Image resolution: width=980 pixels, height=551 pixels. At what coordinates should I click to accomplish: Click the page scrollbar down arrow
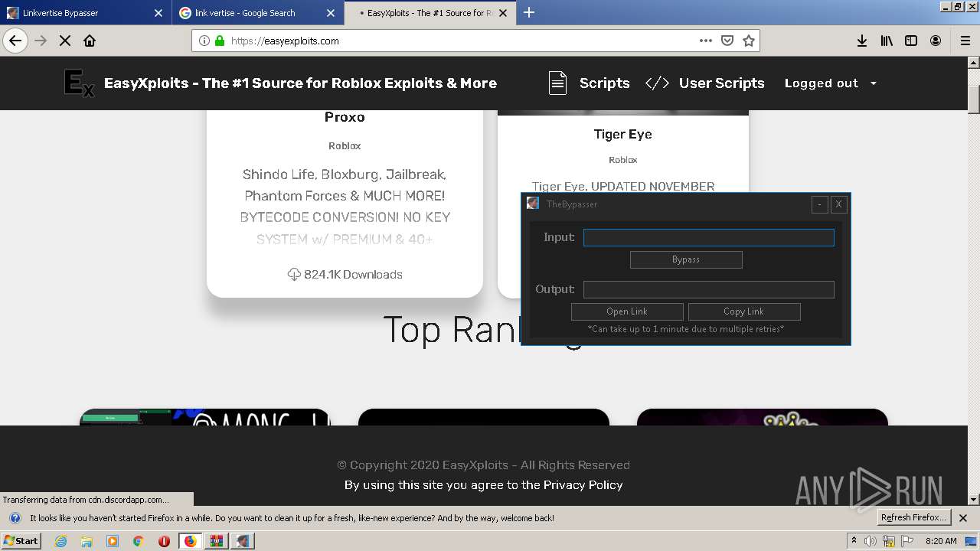pyautogui.click(x=974, y=500)
